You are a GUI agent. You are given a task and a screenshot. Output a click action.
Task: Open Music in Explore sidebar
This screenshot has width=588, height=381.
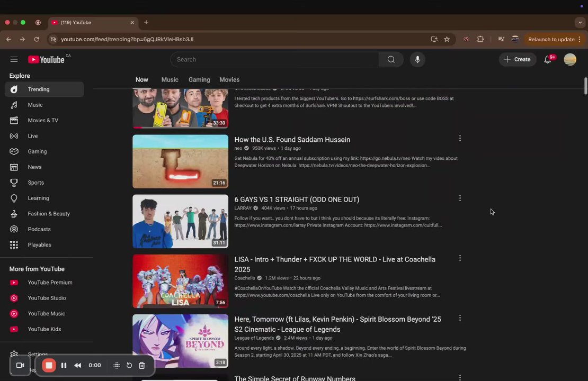tap(44, 105)
